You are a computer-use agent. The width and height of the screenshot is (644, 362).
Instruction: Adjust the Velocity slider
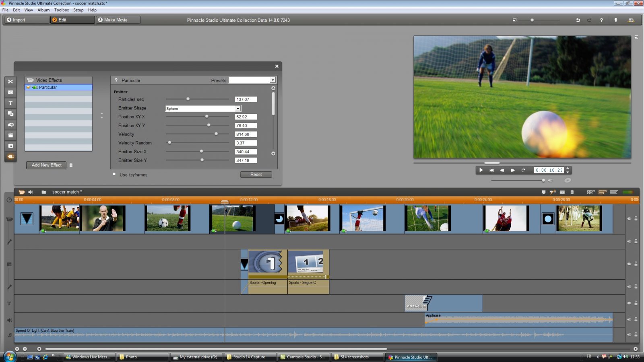click(x=216, y=134)
